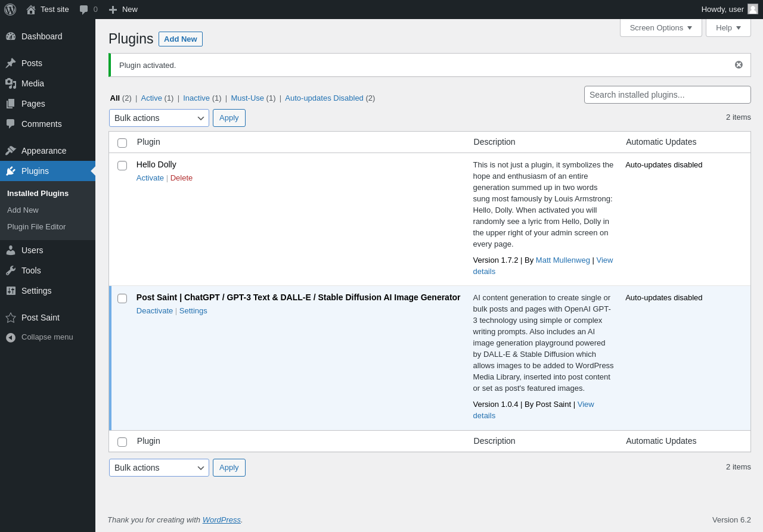Click the Appearance paintbrush icon
The width and height of the screenshot is (763, 532).
click(x=11, y=151)
